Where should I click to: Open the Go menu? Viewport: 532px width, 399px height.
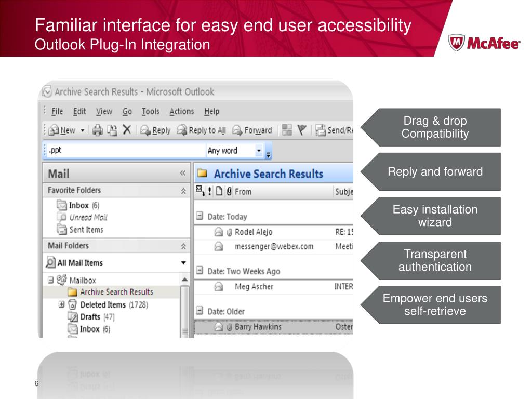coord(127,111)
